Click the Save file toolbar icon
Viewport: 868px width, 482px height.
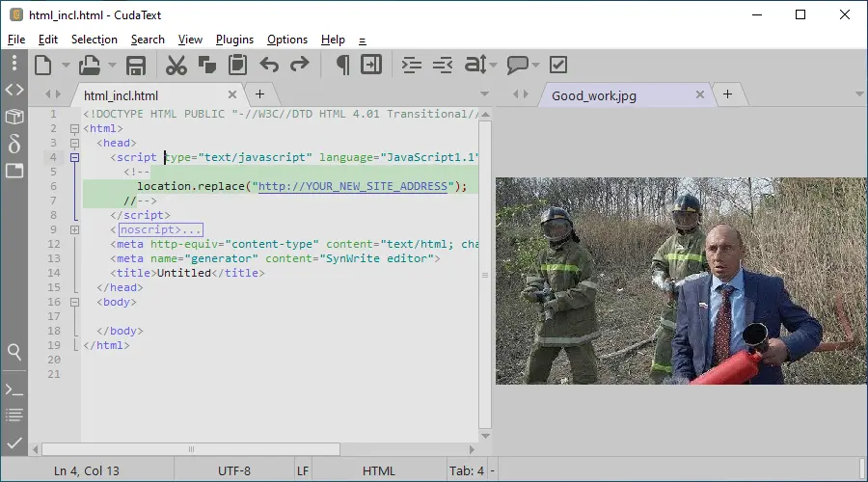(x=136, y=65)
